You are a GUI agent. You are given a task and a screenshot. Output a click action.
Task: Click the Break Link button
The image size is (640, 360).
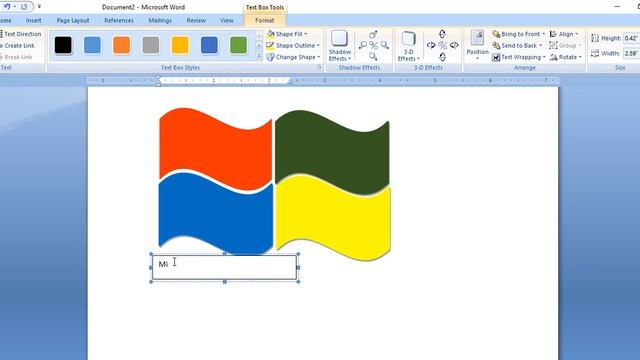(16, 57)
